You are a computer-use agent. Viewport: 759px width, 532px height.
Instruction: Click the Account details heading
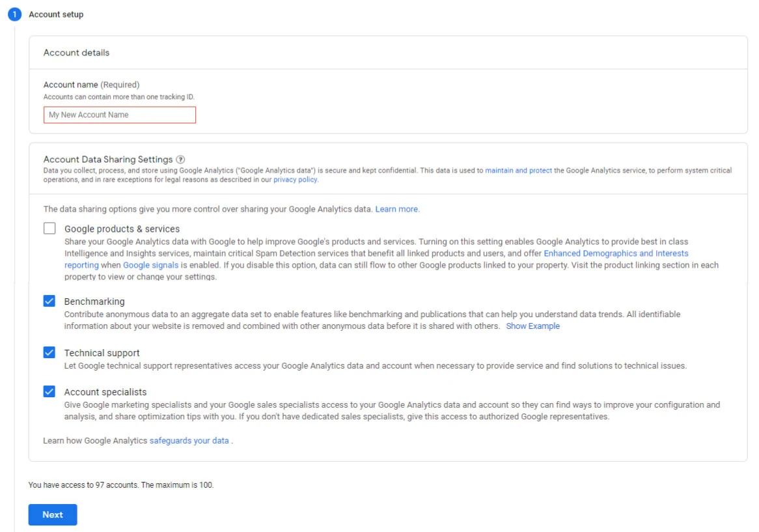tap(76, 53)
